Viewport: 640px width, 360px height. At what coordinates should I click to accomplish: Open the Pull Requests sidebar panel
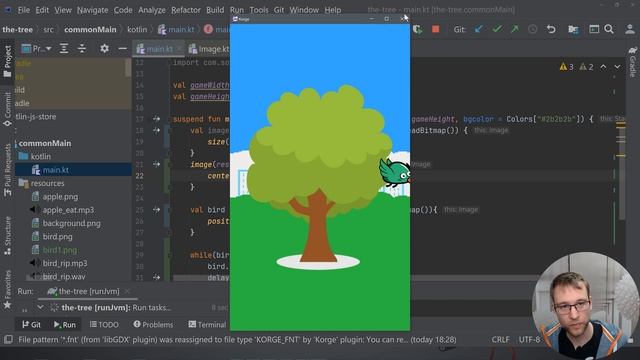click(7, 170)
